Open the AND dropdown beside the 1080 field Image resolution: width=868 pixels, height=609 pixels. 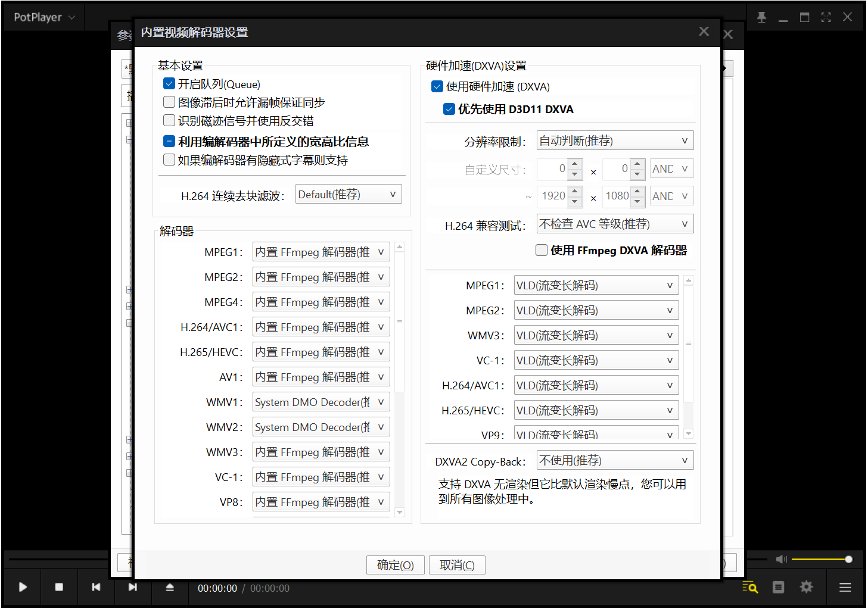671,196
